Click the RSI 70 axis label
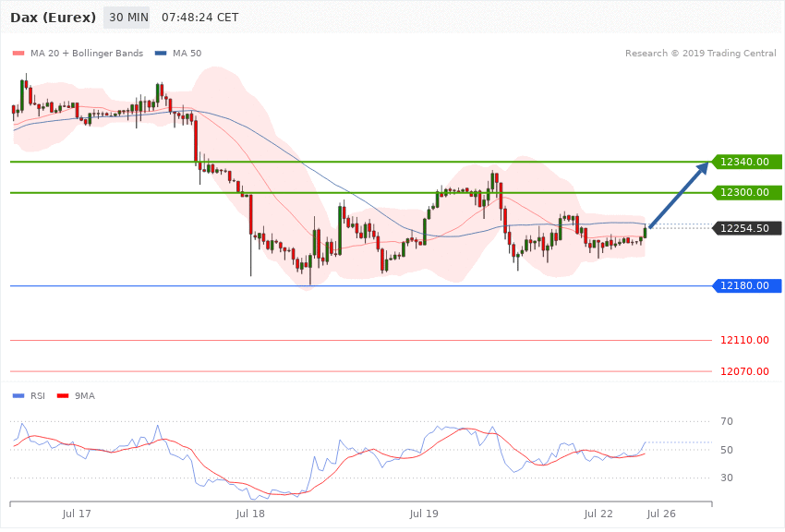The width and height of the screenshot is (785, 532). click(x=727, y=421)
